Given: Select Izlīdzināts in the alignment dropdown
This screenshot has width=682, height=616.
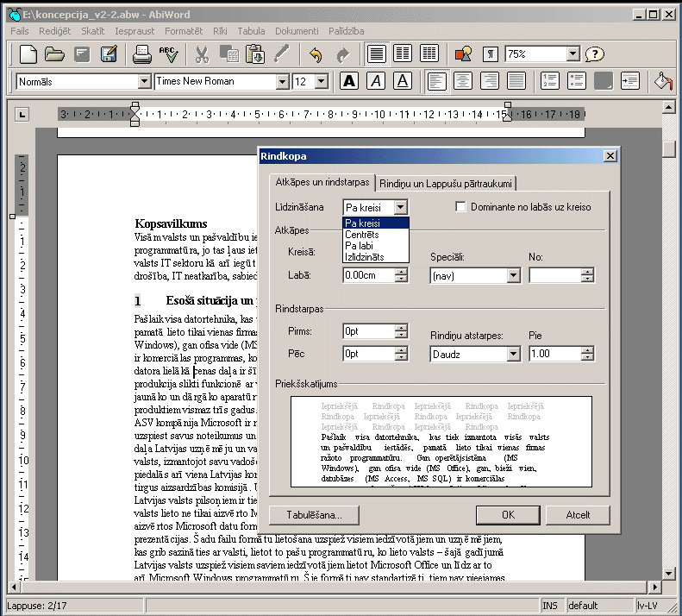Looking at the screenshot, I should click(365, 256).
